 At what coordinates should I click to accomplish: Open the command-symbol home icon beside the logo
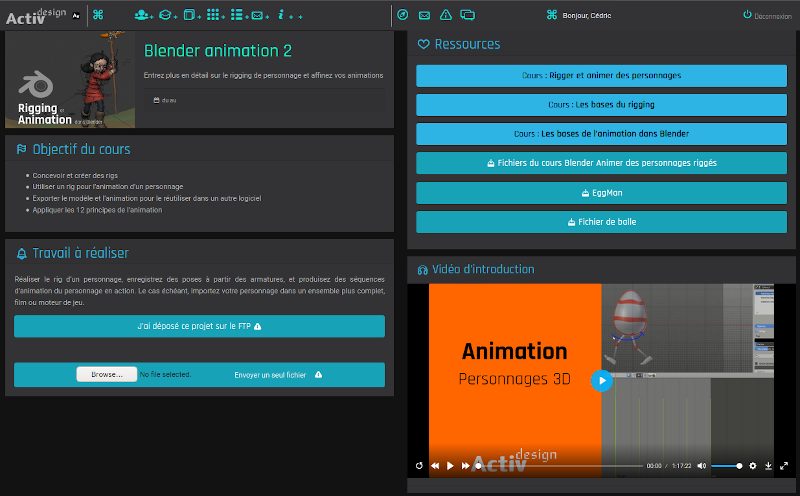coord(98,15)
